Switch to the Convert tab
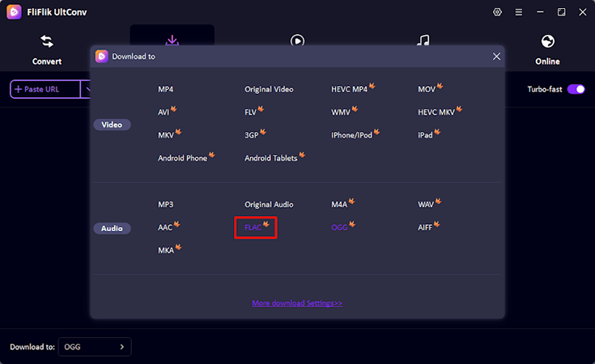 click(x=47, y=50)
